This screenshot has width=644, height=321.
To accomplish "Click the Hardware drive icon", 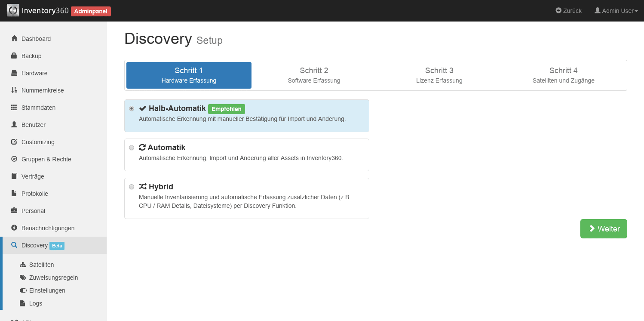I will coord(14,73).
